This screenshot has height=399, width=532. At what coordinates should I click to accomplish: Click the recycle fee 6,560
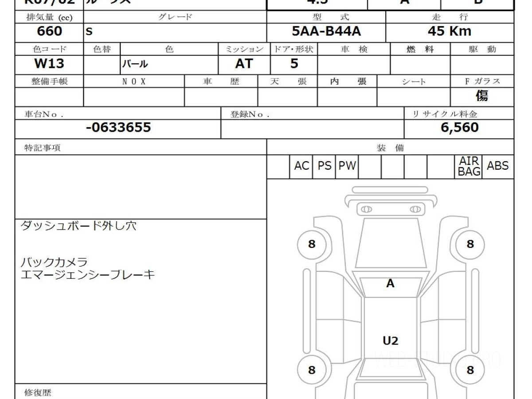460,128
